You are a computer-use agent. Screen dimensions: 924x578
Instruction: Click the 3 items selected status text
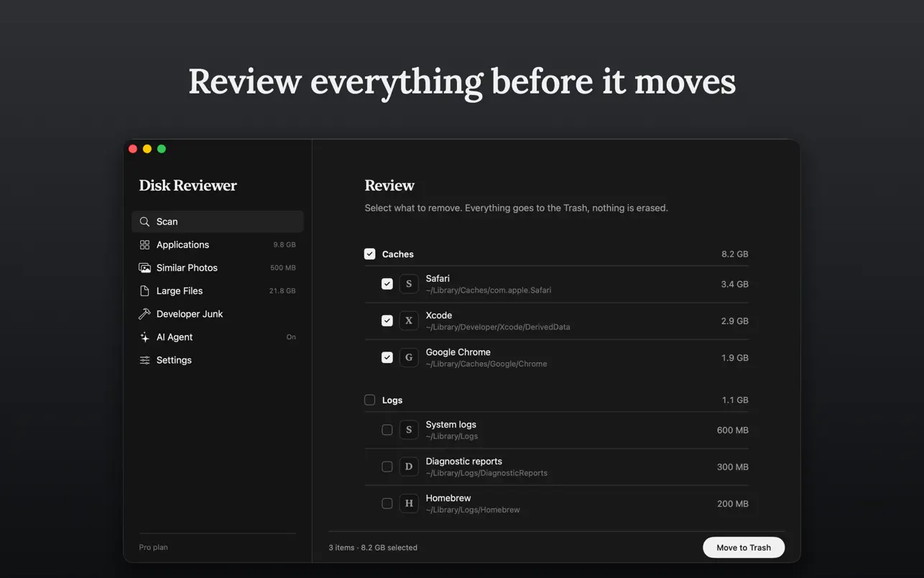(x=373, y=547)
